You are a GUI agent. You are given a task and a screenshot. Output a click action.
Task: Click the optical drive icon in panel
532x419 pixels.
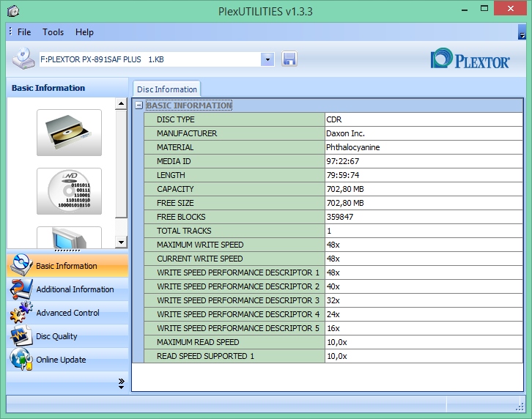69,133
